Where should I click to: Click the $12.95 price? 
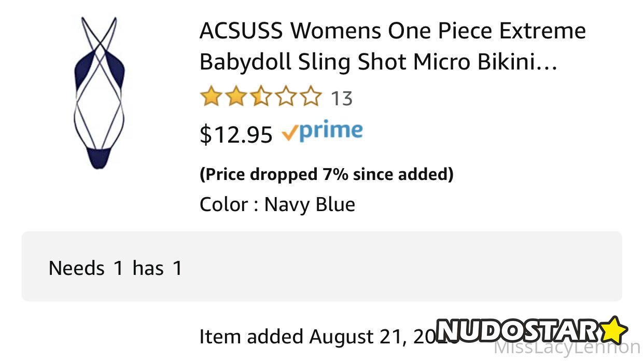point(236,135)
